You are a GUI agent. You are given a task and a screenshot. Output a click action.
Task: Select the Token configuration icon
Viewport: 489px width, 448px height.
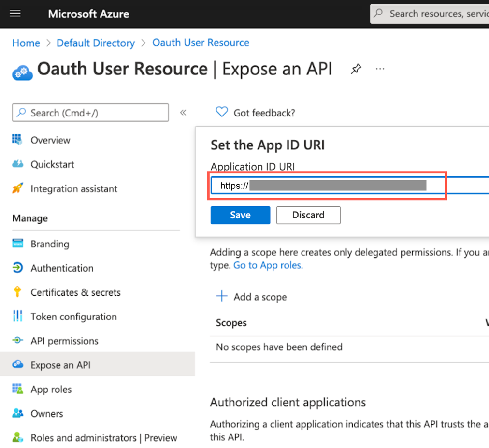coord(18,317)
